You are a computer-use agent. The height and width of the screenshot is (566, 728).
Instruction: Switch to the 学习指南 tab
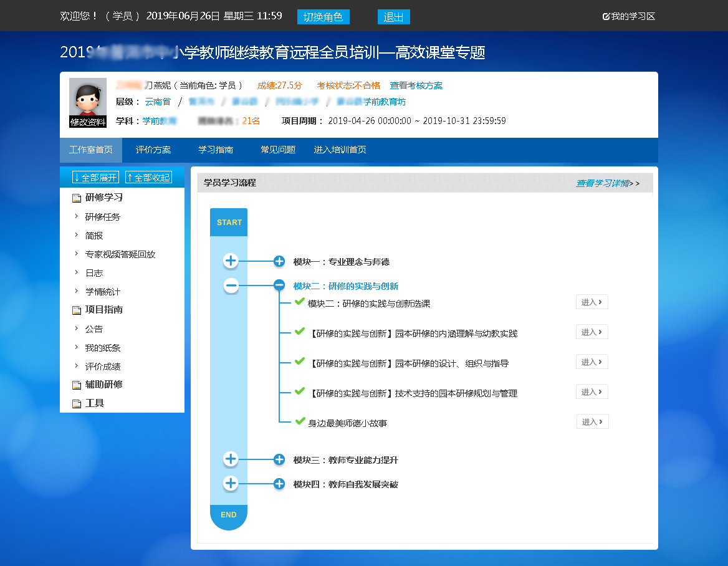[x=216, y=150]
